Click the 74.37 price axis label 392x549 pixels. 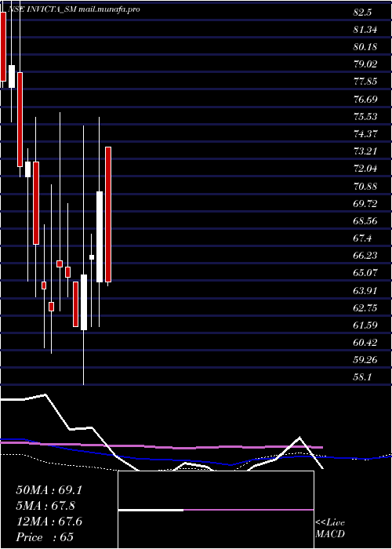point(365,134)
